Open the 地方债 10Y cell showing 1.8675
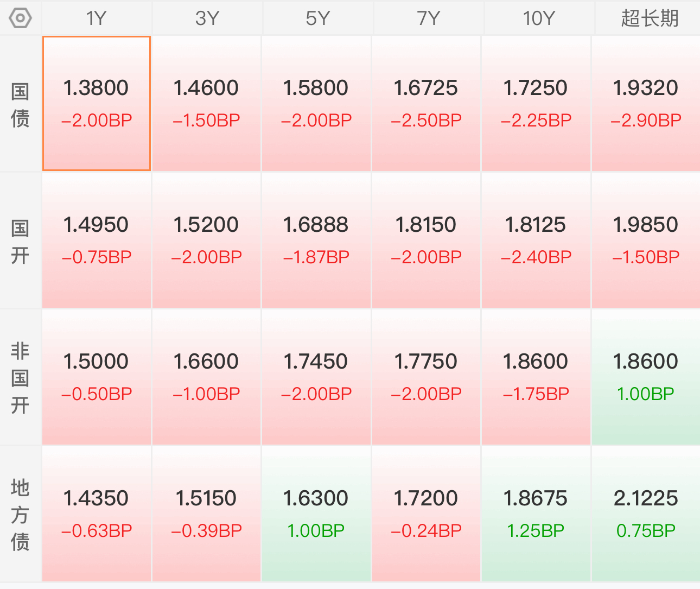This screenshot has width=700, height=589. pyautogui.click(x=536, y=514)
